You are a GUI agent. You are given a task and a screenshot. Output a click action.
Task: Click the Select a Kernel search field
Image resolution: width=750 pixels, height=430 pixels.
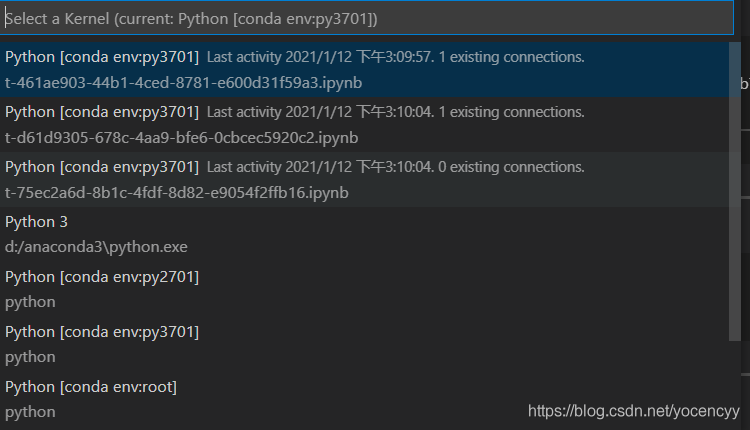tap(370, 19)
